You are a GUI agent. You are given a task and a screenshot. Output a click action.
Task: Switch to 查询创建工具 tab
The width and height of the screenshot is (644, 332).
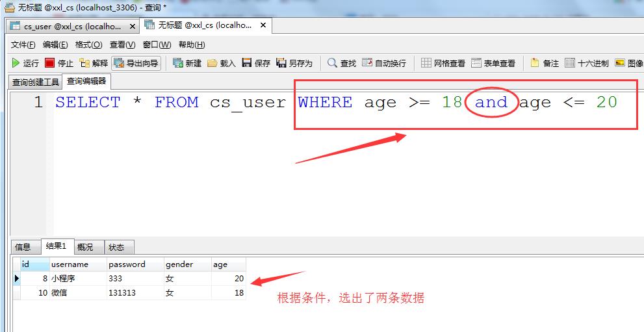35,82
